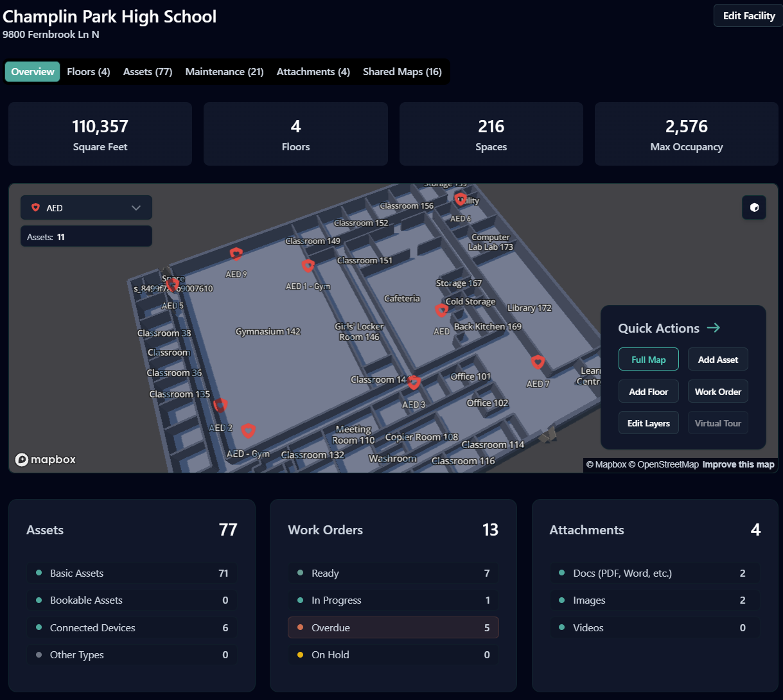Click the Assets: 11 count box
Image resolution: width=783 pixels, height=700 pixels.
click(x=86, y=236)
